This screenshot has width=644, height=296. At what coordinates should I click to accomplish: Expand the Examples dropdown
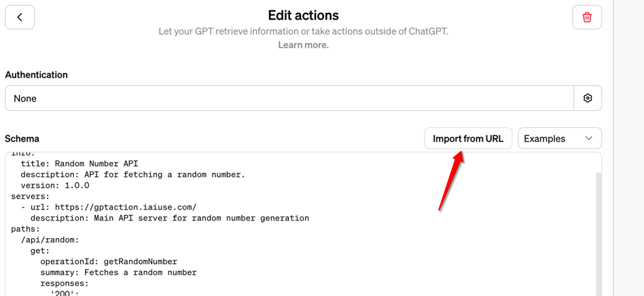pos(560,138)
